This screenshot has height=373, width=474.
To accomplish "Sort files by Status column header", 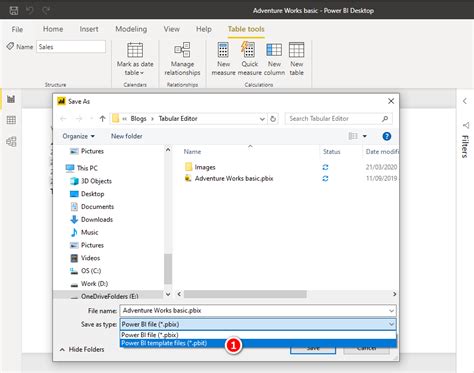I will point(332,152).
